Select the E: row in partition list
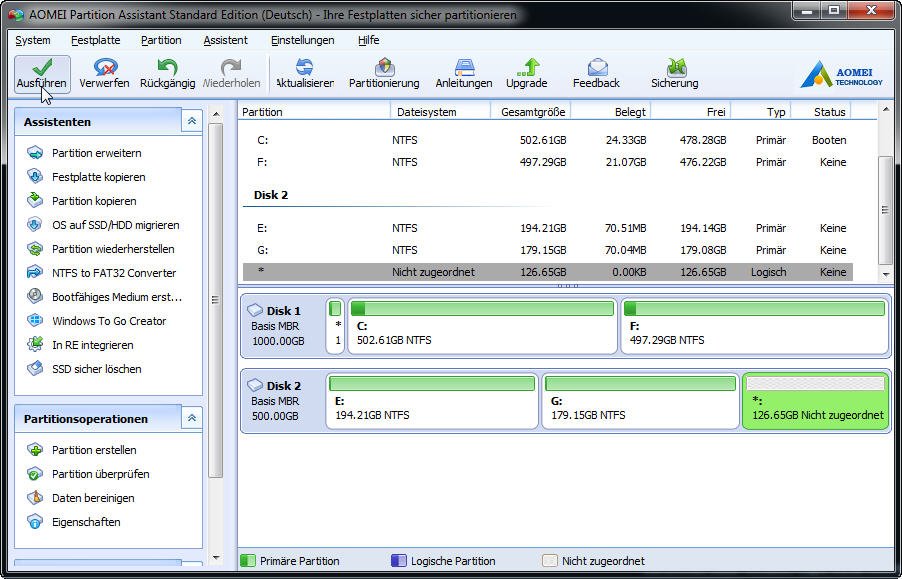 pos(548,228)
